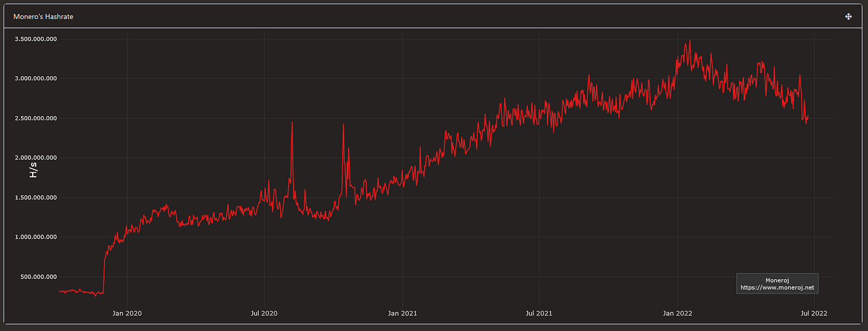Click the Jan 2022 x-axis label

click(x=677, y=313)
